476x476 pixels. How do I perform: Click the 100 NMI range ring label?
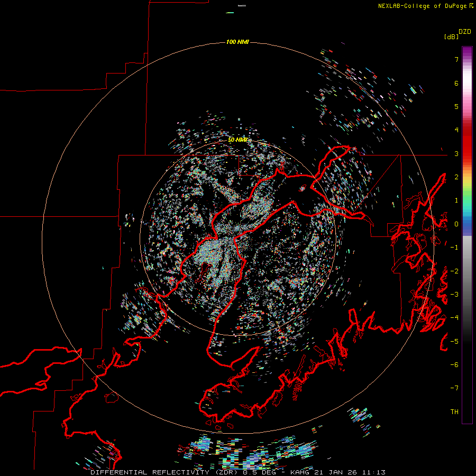[x=237, y=42]
